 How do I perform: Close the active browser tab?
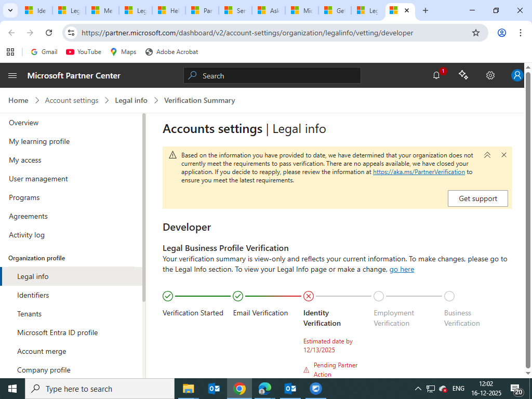[x=407, y=10]
